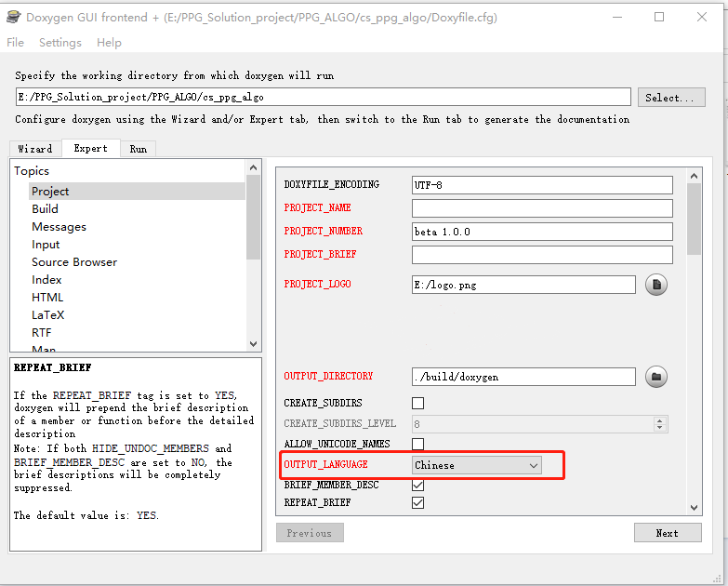Browse for the PROJECT_LOGO file
Viewport: 728px width, 586px height.
tap(656, 285)
